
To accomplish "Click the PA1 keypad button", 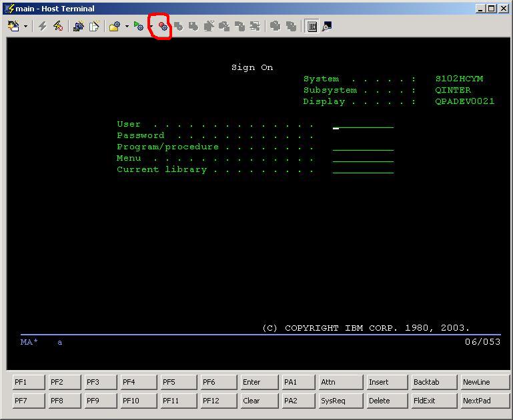I will [298, 382].
